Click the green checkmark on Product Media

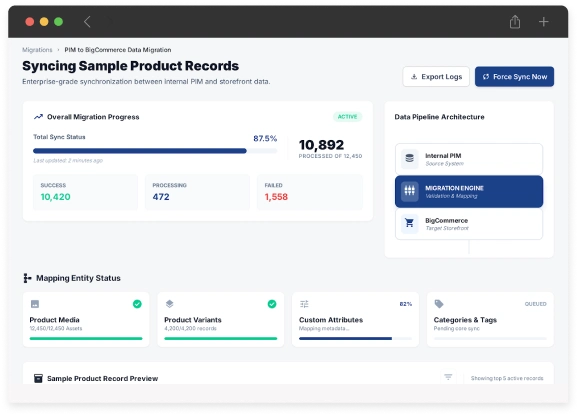coord(137,304)
